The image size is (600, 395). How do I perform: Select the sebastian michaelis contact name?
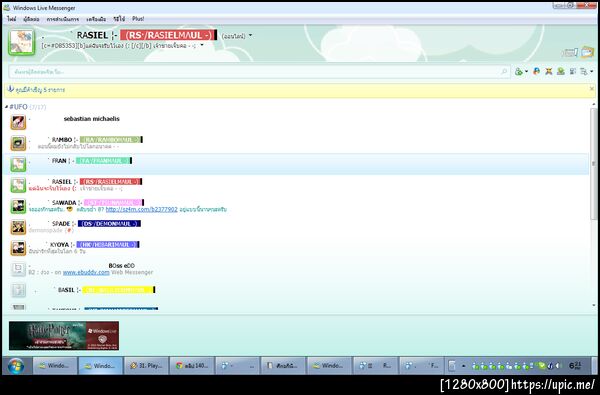[x=91, y=119]
